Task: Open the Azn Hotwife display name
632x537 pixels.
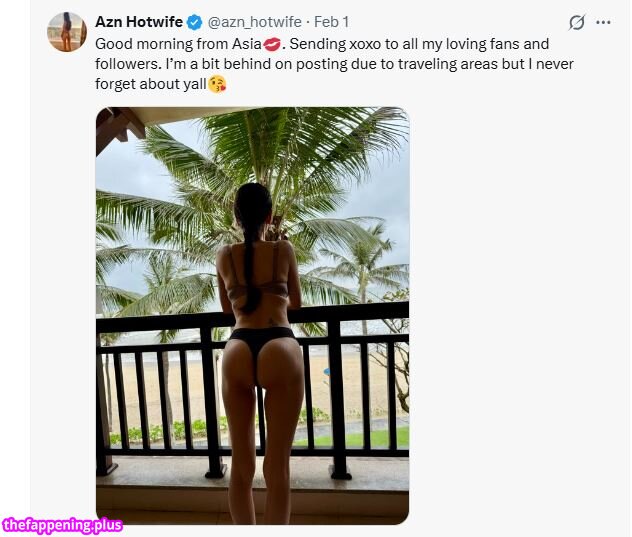Action: point(139,22)
